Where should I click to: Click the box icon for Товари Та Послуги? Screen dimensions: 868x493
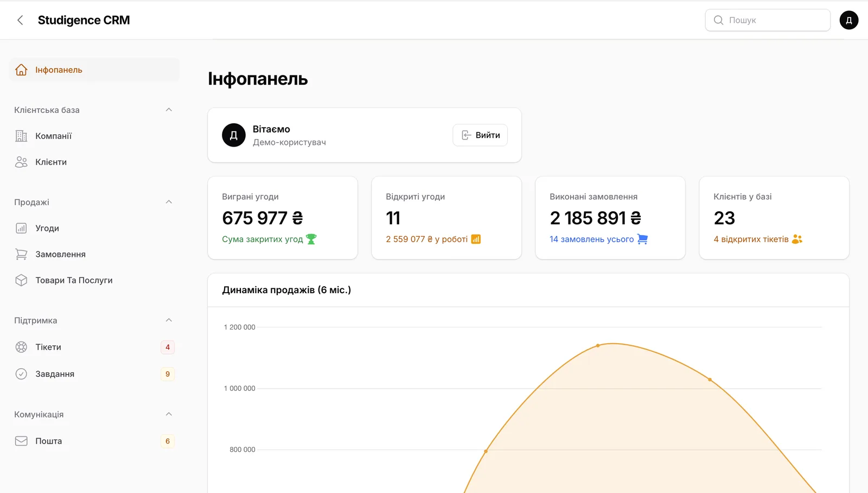pyautogui.click(x=21, y=280)
